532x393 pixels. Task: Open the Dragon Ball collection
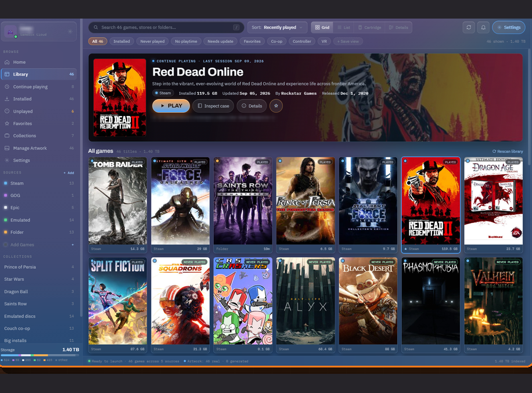[39, 291]
